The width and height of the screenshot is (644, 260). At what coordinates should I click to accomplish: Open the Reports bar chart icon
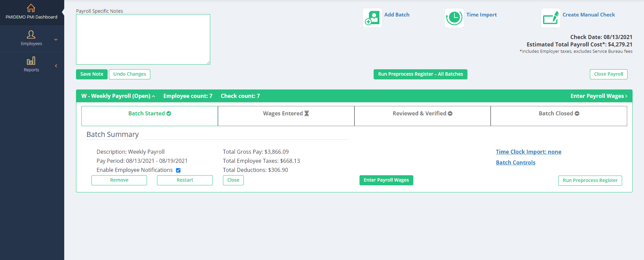point(31,61)
